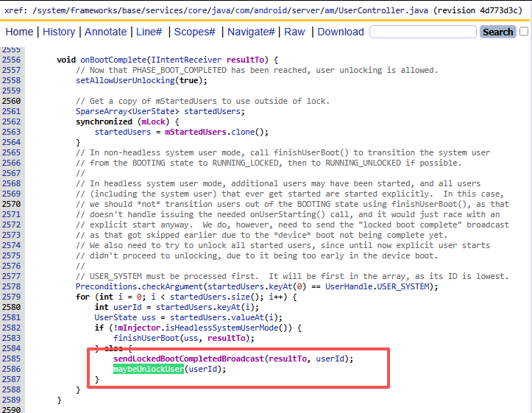Click the Preconditions class reference

[106, 287]
